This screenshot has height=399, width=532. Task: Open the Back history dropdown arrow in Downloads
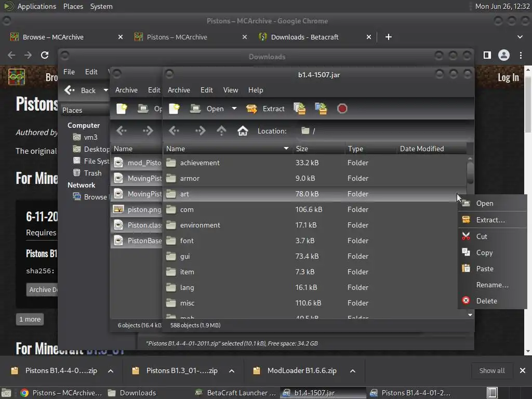click(105, 90)
